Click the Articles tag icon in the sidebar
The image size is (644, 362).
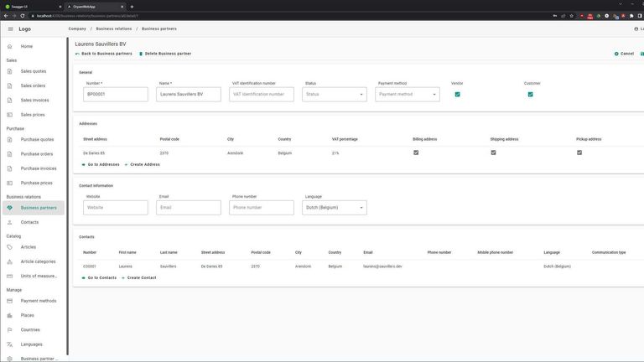(10, 247)
